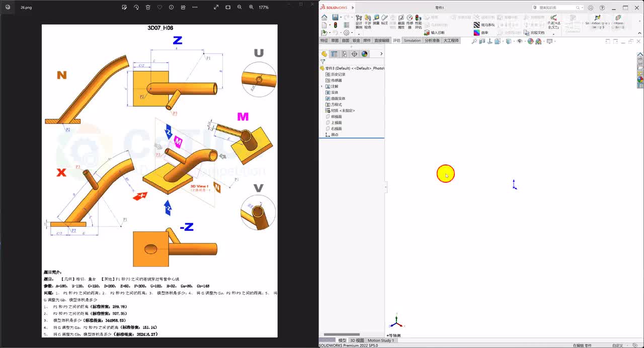Select 原点 (Origin) in the tree
Viewport: 644px width, 348px height.
[x=332, y=135]
